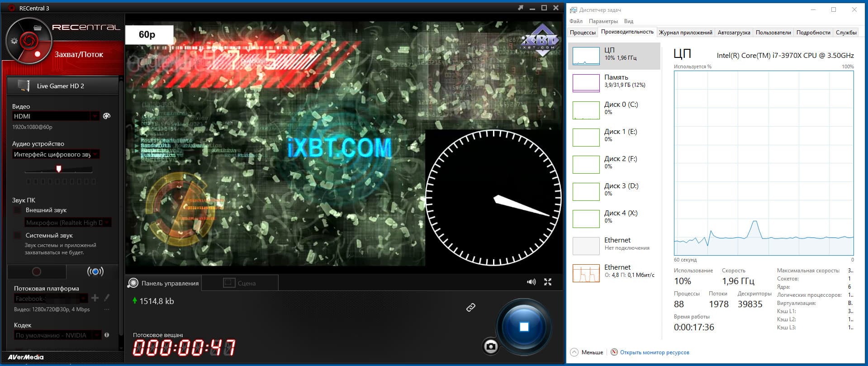This screenshot has height=366, width=868.
Task: Switch to the Службы tab
Action: (x=846, y=33)
